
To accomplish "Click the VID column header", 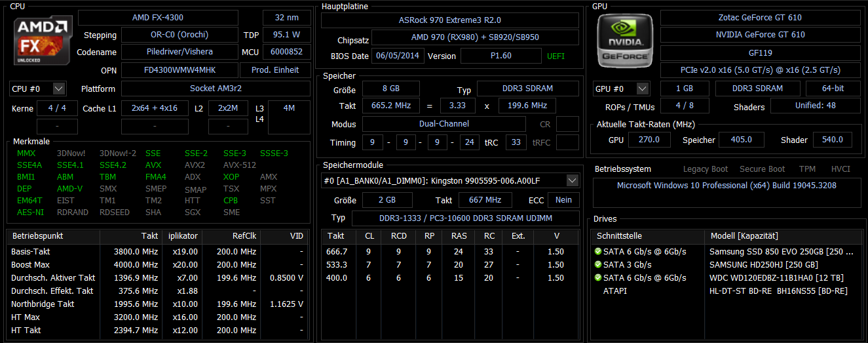I will click(x=284, y=235).
